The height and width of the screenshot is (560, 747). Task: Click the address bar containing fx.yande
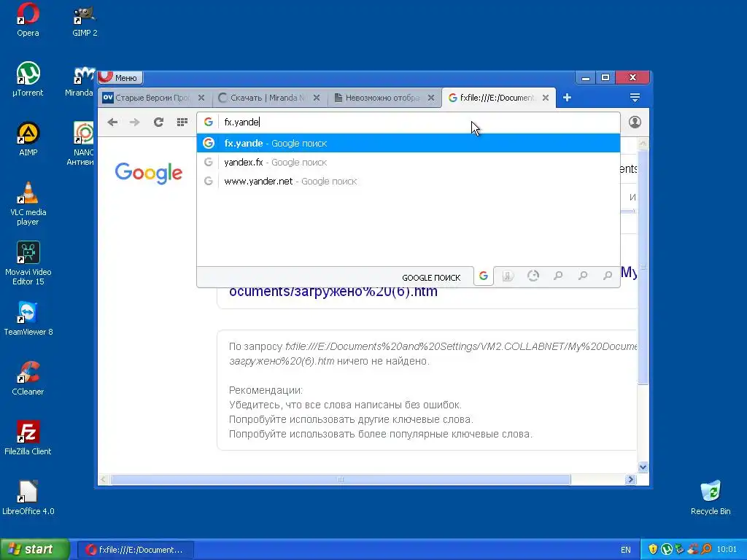(409, 122)
